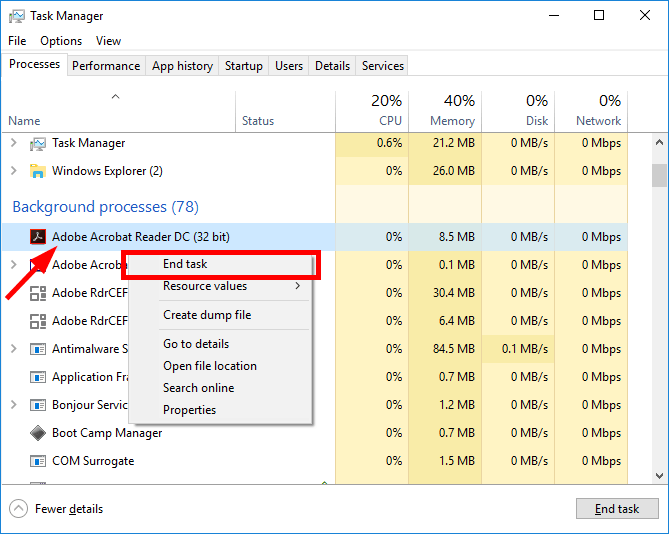Click the 0.6% CPU value
The image size is (669, 534).
point(389,143)
